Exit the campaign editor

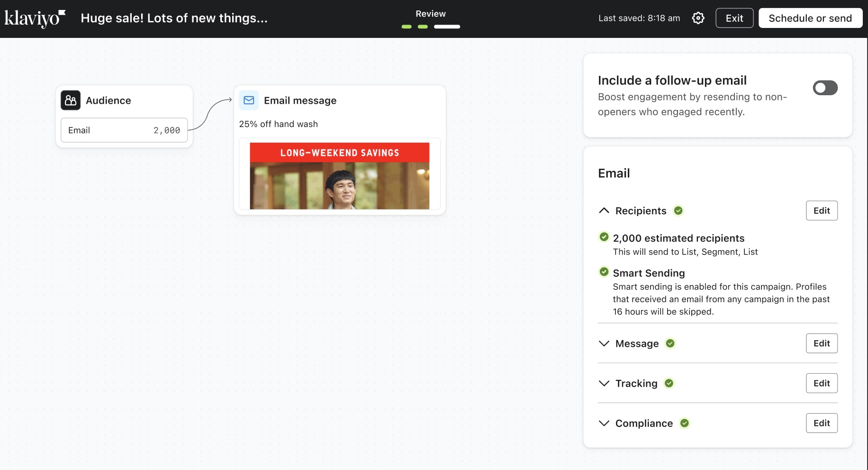734,18
